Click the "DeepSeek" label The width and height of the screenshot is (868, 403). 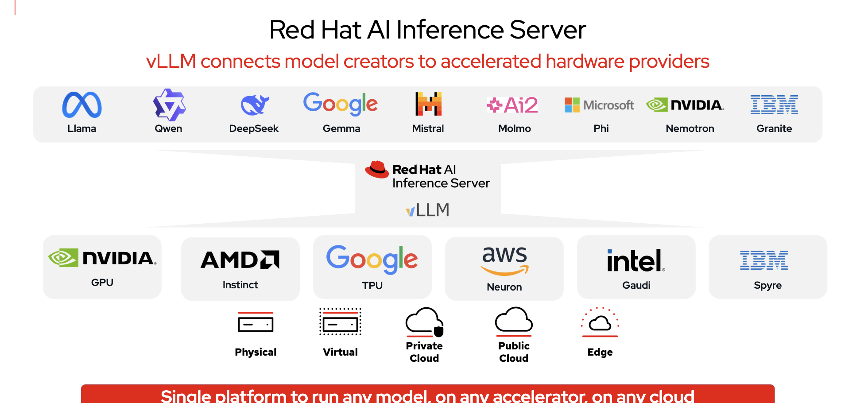point(254,128)
